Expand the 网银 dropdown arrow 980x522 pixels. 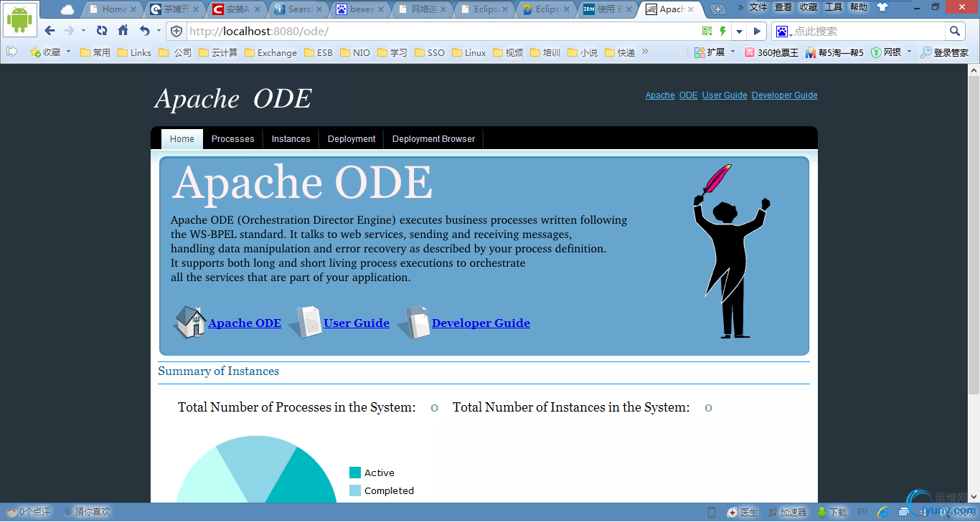(909, 52)
